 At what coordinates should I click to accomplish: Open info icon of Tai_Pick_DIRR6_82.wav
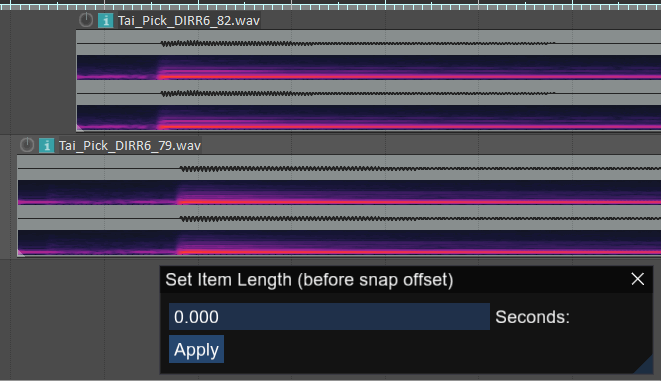click(x=105, y=20)
